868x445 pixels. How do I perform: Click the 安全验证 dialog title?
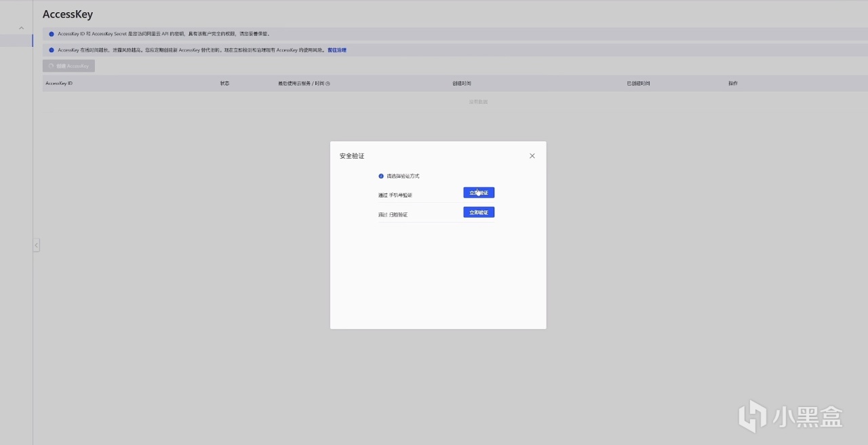[x=352, y=156]
